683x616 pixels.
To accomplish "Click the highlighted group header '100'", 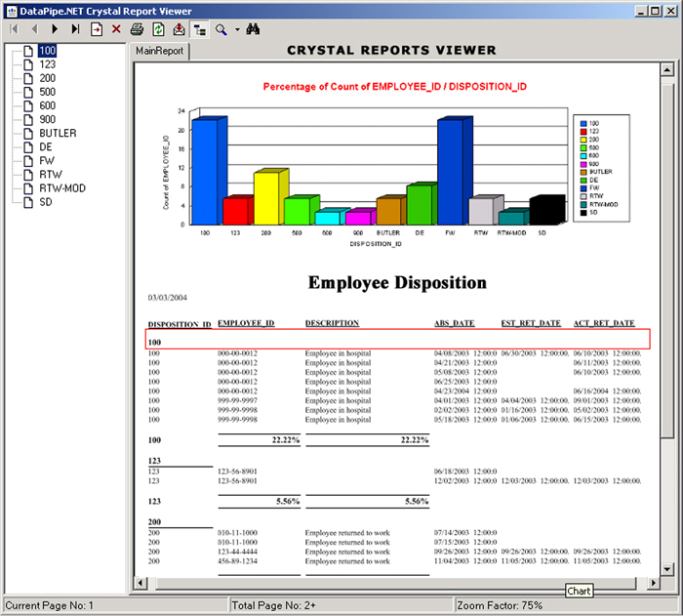I will pyautogui.click(x=154, y=343).
